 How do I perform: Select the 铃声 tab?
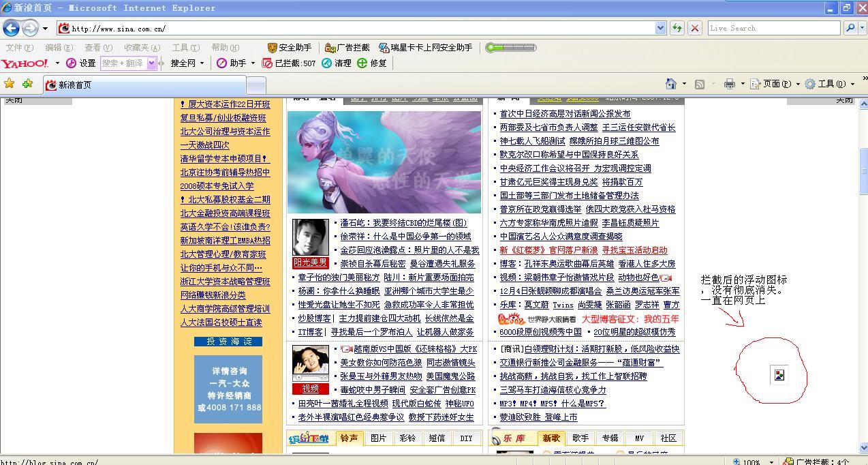click(349, 438)
